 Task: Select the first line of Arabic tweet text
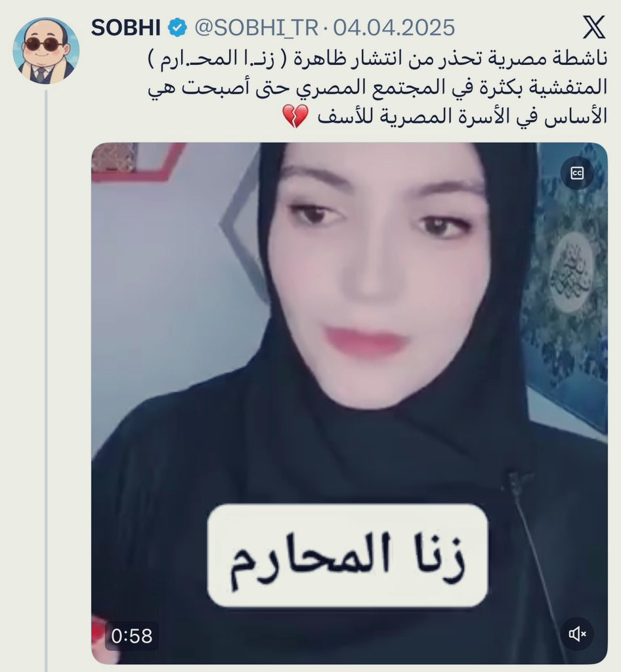pos(377,58)
